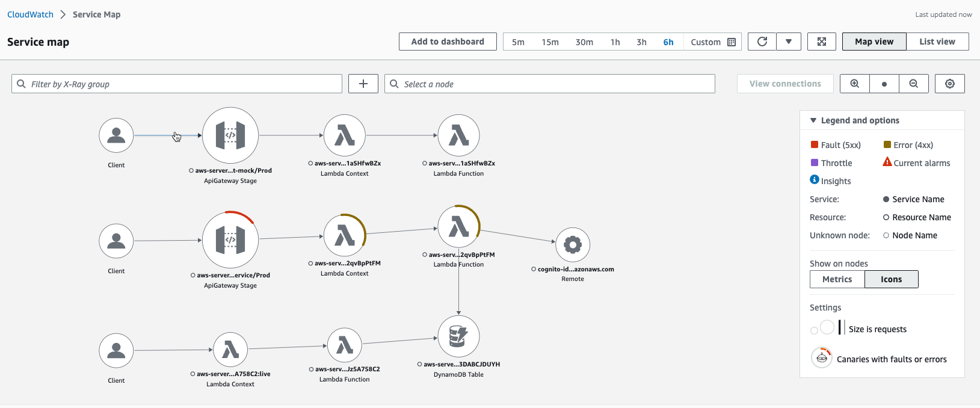Select aws-serv...1aSHfwBZx Lambda Context node
980x408 pixels.
(345, 135)
